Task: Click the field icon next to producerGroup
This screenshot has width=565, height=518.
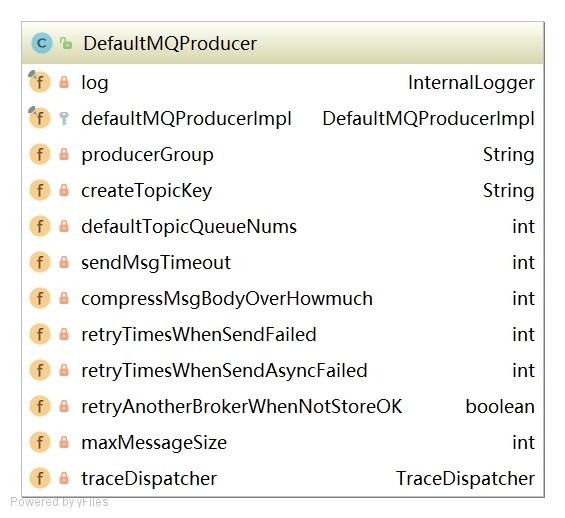Action: coord(40,154)
